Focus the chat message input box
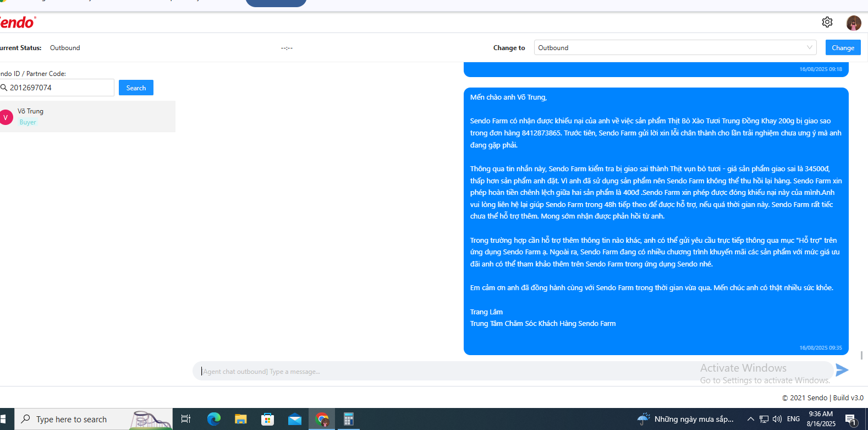This screenshot has width=868, height=430. [x=513, y=371]
